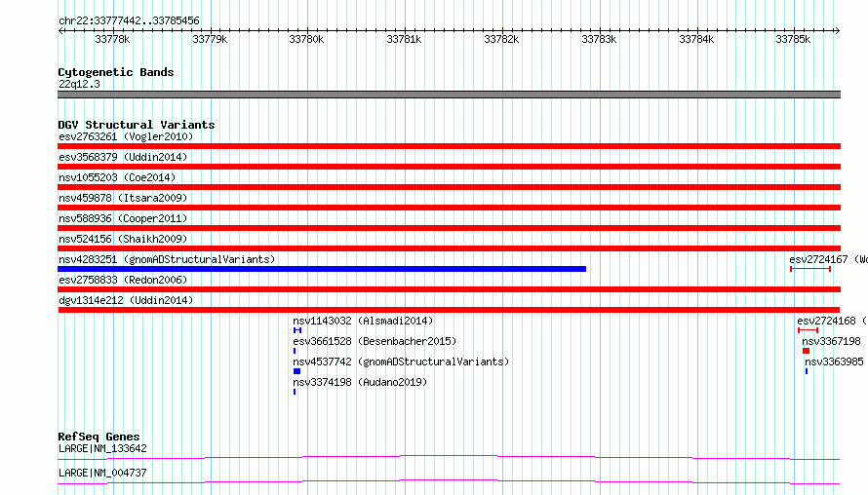Open the RefSeq Genes track title
The width and height of the screenshot is (868, 495).
[99, 437]
